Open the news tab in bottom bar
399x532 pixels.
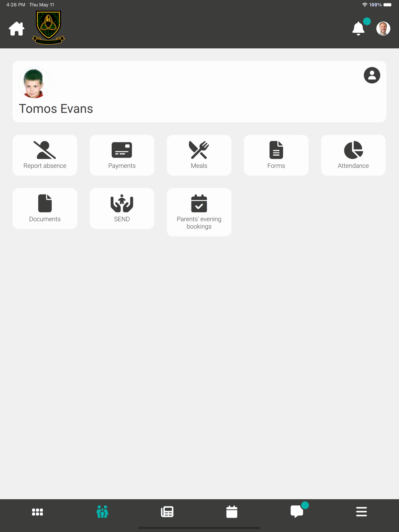click(167, 512)
